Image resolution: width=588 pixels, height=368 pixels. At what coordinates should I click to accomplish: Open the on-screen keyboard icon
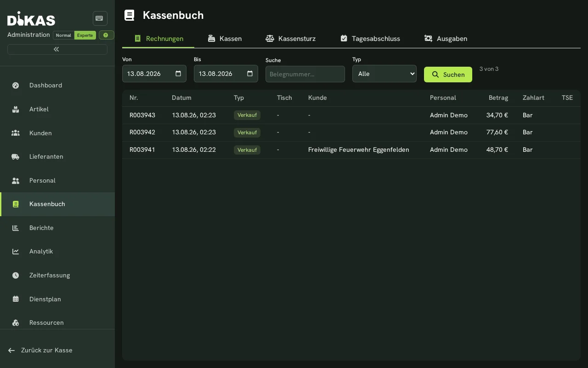pyautogui.click(x=100, y=18)
